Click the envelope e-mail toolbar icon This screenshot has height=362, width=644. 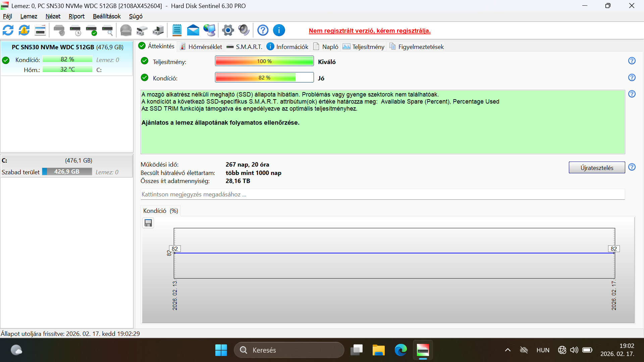tap(193, 31)
